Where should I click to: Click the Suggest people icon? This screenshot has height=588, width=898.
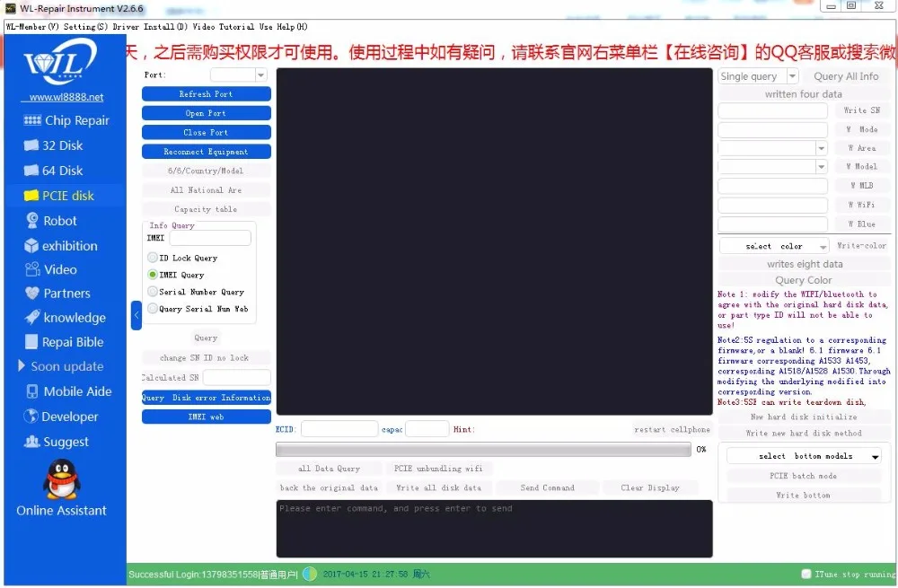(32, 442)
